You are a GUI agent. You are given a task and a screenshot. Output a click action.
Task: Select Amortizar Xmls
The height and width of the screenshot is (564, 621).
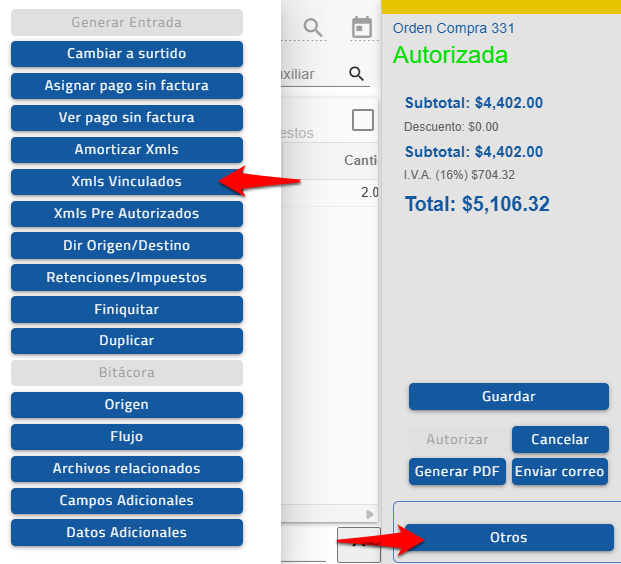click(x=127, y=150)
